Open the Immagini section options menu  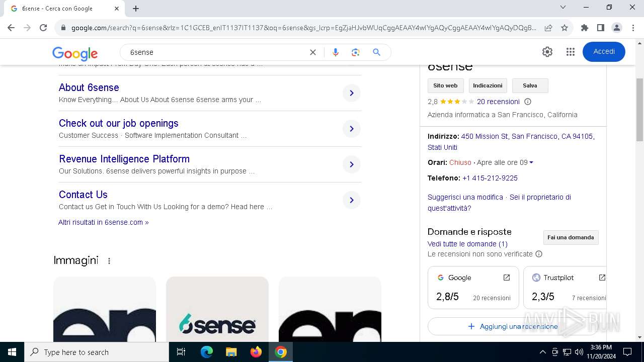(x=109, y=261)
